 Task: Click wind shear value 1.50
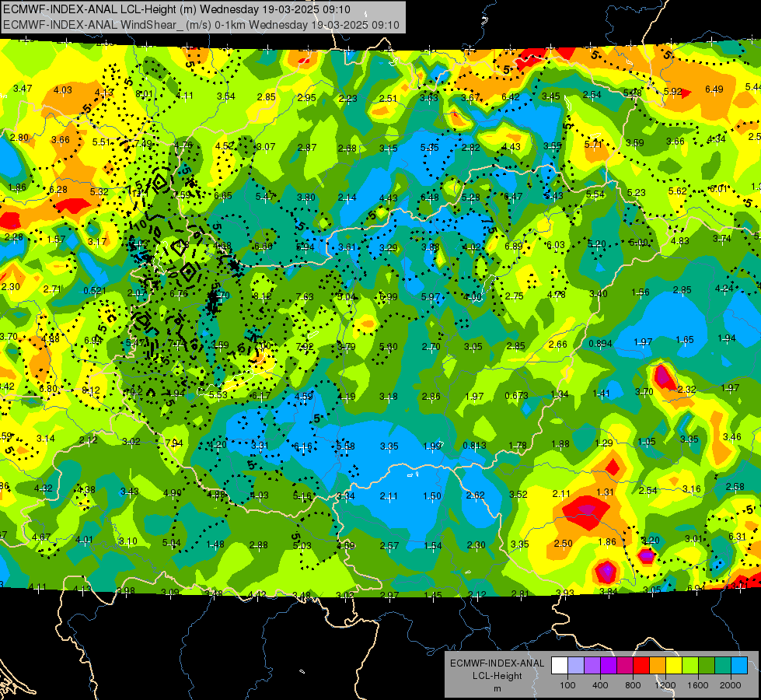tap(432, 496)
